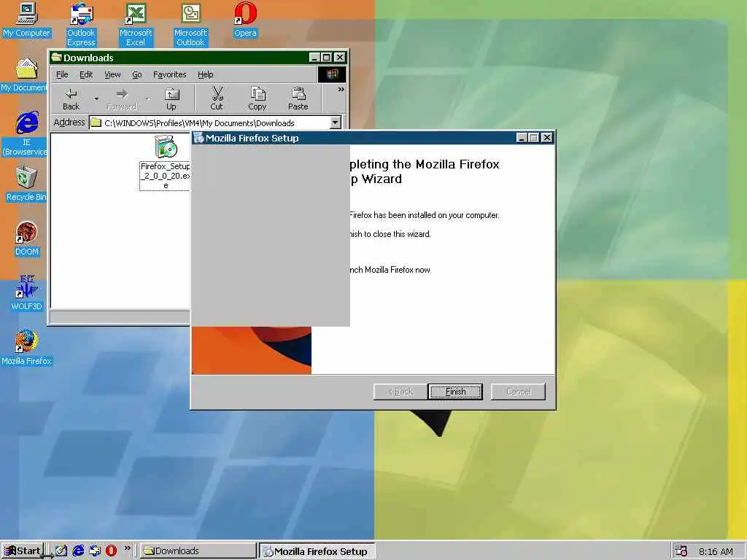Click Cut in the Downloads toolbar

tap(217, 99)
